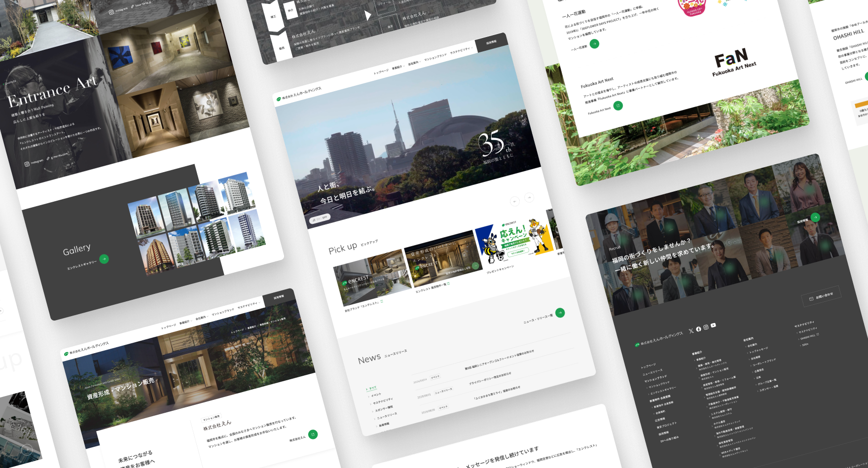Viewport: 868px width, 468px height.
Task: Open the YouTube icon in footer
Action: tap(713, 325)
